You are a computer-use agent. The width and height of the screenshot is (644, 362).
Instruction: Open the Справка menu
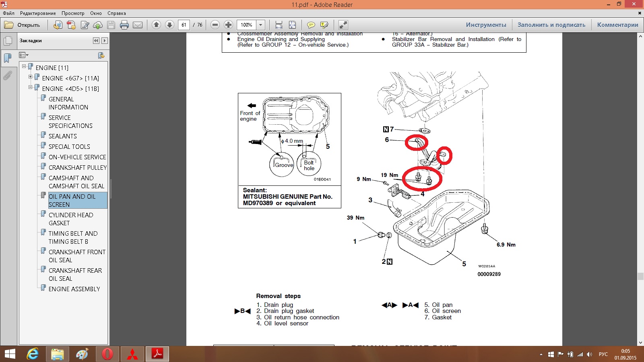point(117,13)
